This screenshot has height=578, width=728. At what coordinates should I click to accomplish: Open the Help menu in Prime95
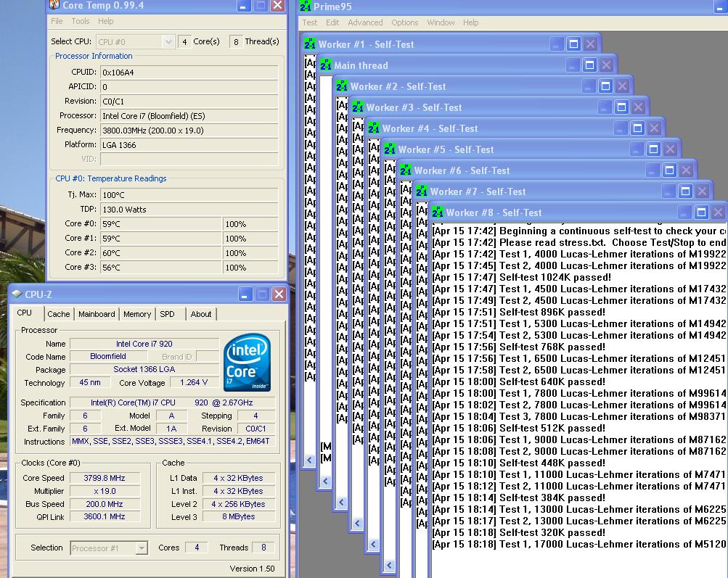tap(471, 22)
